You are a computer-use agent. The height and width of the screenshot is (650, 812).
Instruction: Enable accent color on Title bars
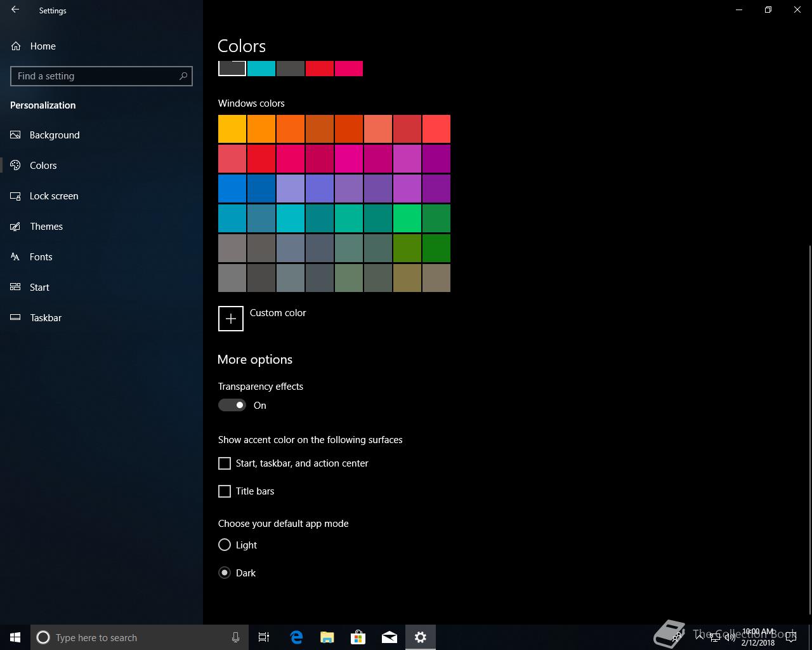tap(225, 491)
